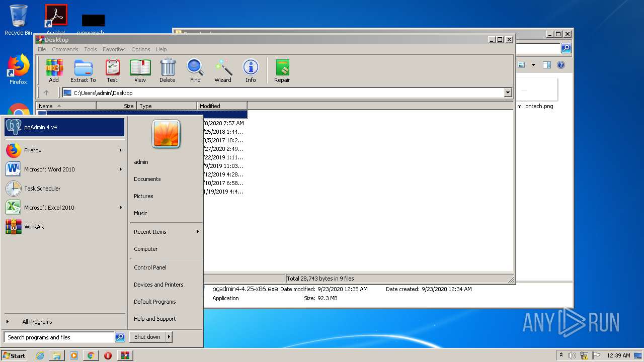644x362 pixels.
Task: Open Documents from Start menu
Action: click(x=147, y=179)
